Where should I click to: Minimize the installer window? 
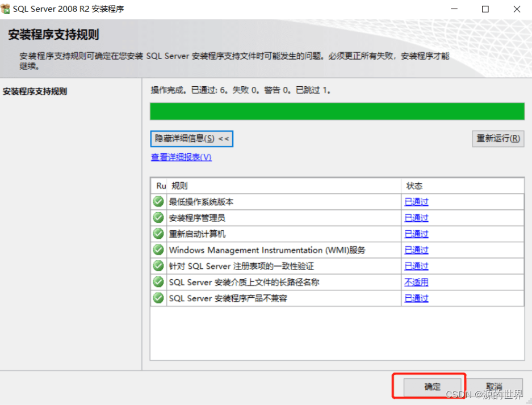click(454, 9)
